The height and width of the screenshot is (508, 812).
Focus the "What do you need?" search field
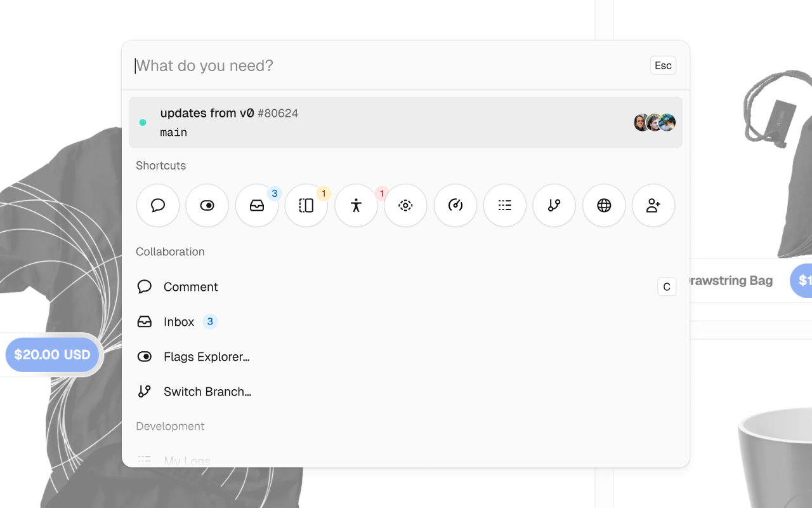(x=390, y=65)
